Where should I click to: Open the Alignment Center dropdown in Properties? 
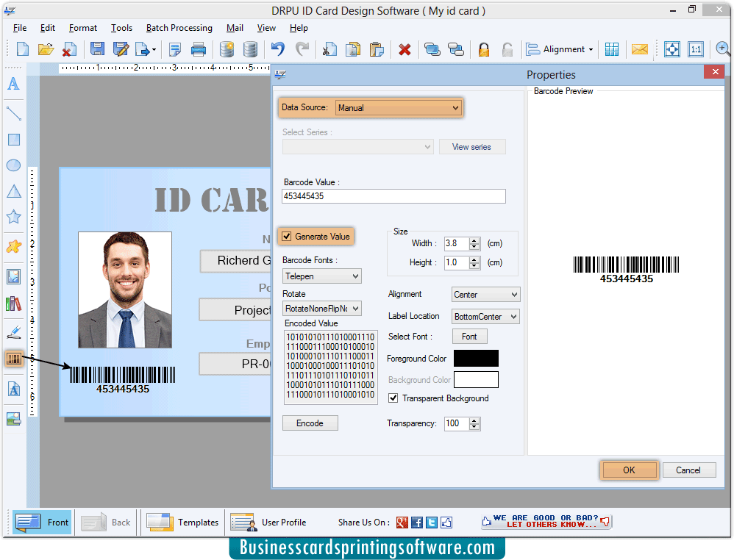click(x=485, y=294)
